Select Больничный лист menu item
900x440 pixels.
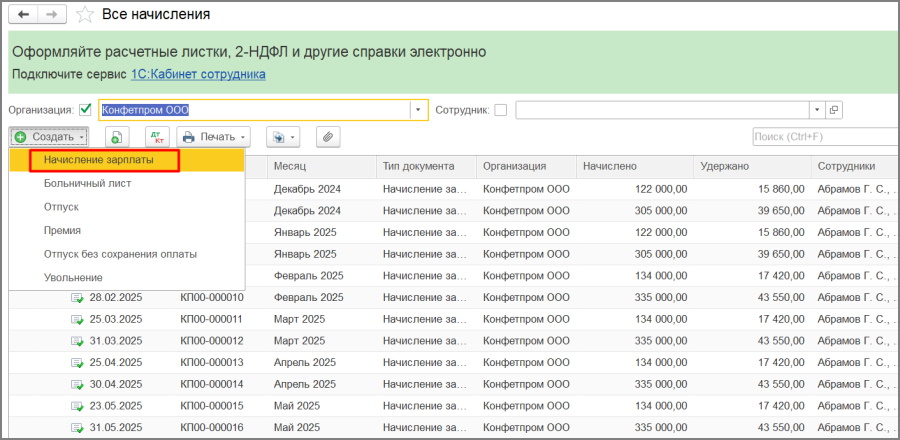click(x=127, y=184)
